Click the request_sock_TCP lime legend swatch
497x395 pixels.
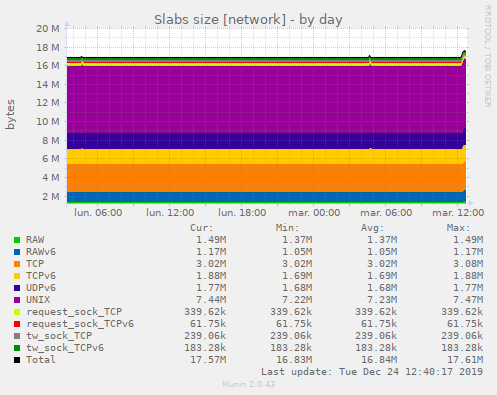(x=17, y=312)
